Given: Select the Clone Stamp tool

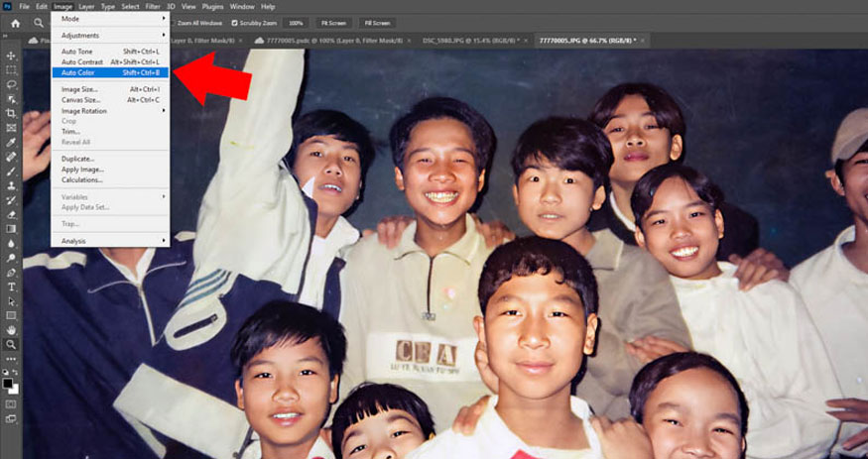Looking at the screenshot, I should pyautogui.click(x=11, y=185).
